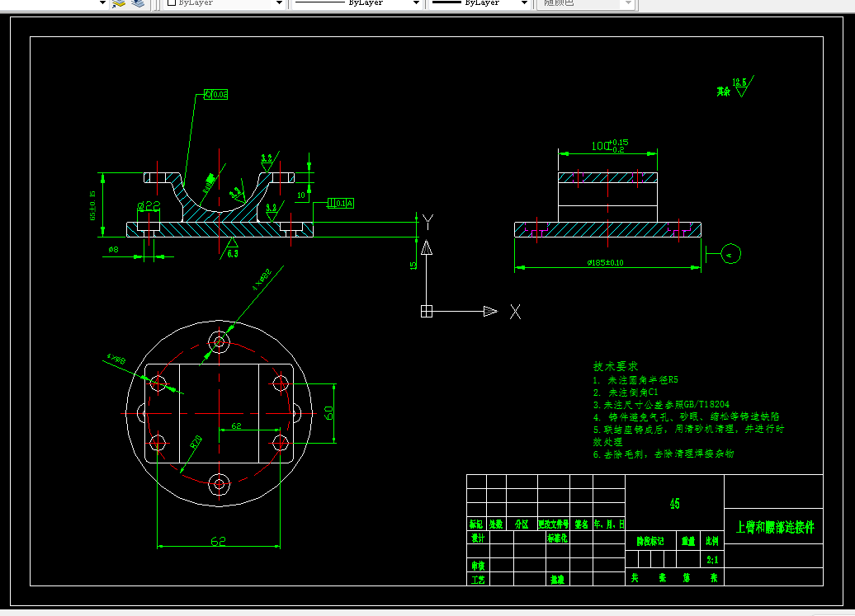Screen dimensions: 855x616
Task: Click requirement 4 about casting defects
Action: point(687,416)
